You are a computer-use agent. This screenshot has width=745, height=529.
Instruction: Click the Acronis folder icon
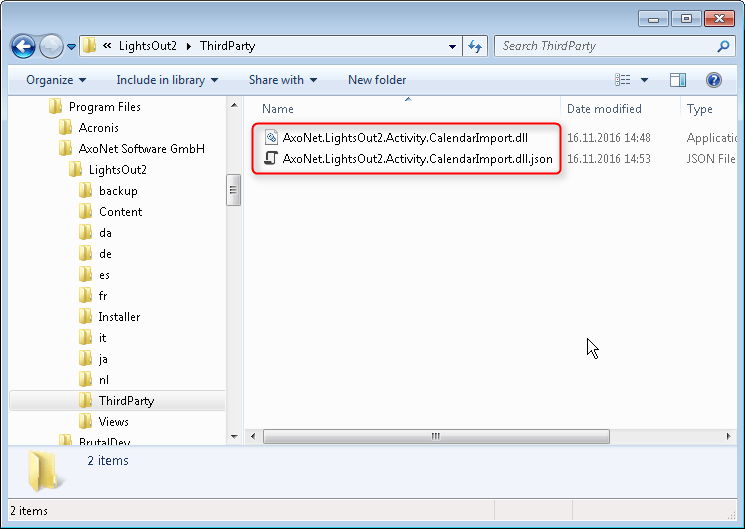[x=65, y=127]
